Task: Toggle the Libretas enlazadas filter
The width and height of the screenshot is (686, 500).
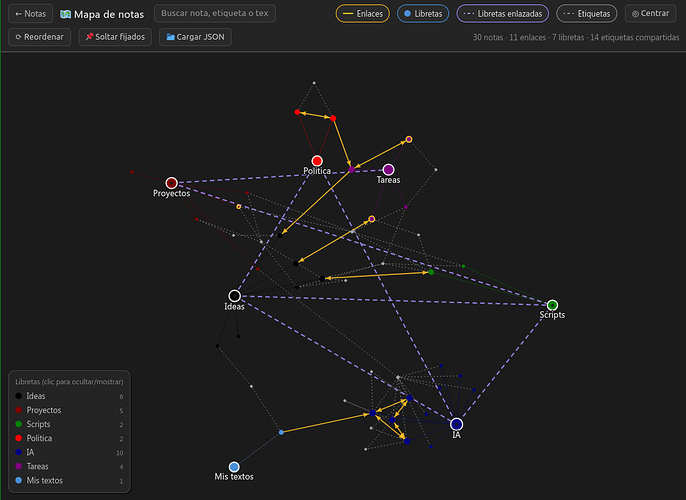Action: click(x=502, y=14)
